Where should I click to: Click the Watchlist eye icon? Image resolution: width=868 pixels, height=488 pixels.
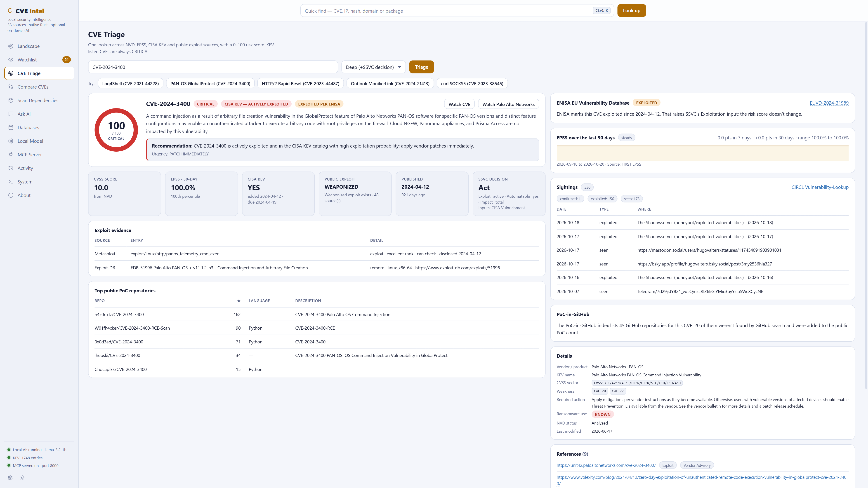point(11,60)
